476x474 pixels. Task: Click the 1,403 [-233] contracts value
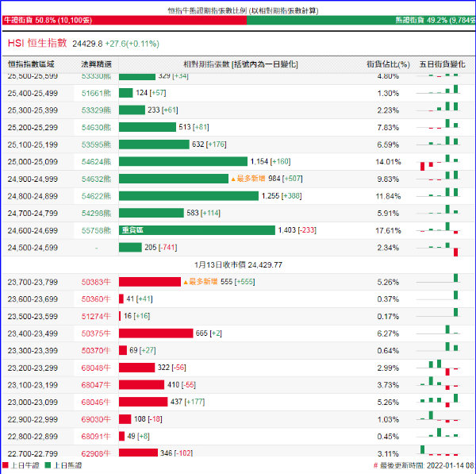(x=297, y=230)
